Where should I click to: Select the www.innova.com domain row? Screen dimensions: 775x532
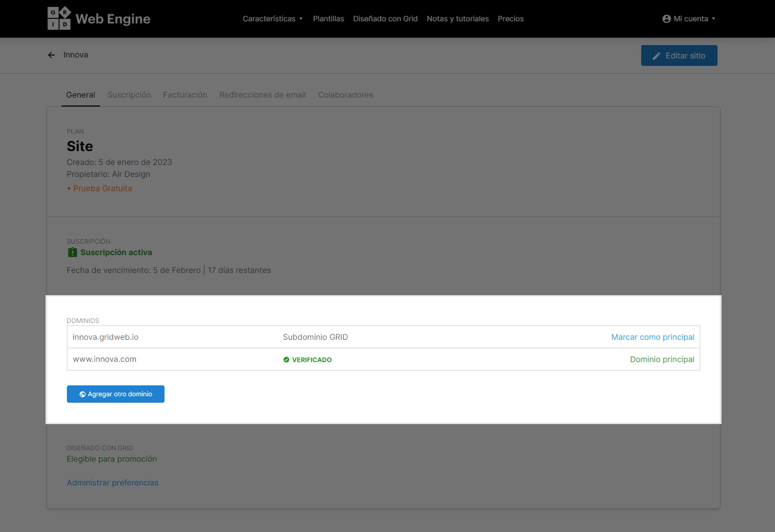point(383,359)
